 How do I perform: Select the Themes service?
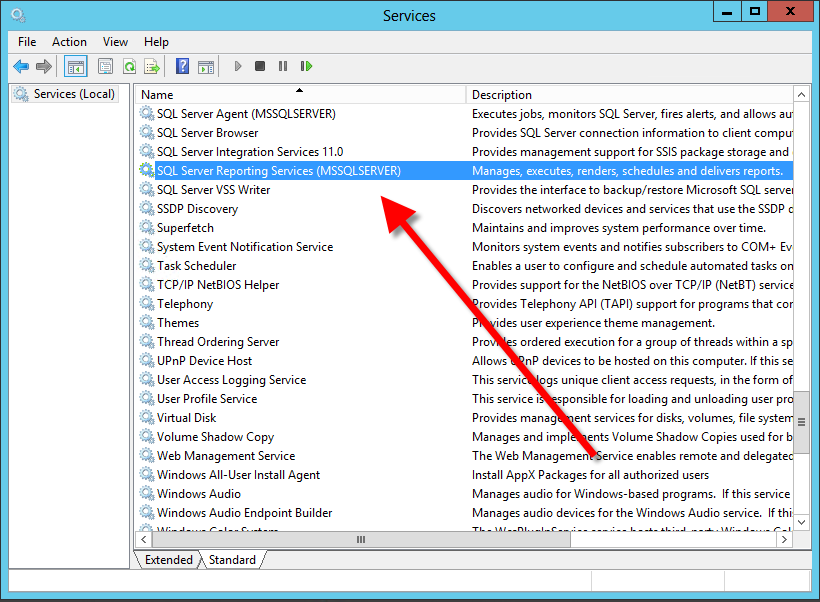pyautogui.click(x=178, y=323)
